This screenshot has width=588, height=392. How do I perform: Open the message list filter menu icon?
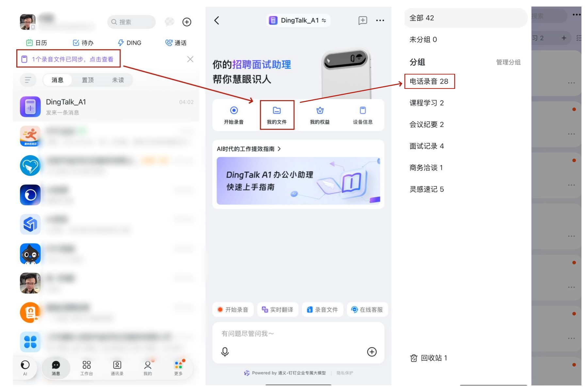(x=28, y=80)
